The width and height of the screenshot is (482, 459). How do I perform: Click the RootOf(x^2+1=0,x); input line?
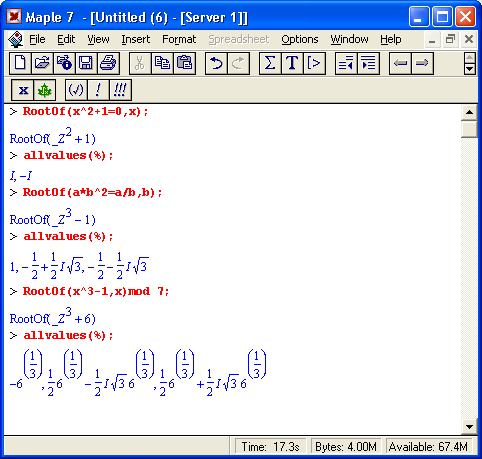point(85,111)
